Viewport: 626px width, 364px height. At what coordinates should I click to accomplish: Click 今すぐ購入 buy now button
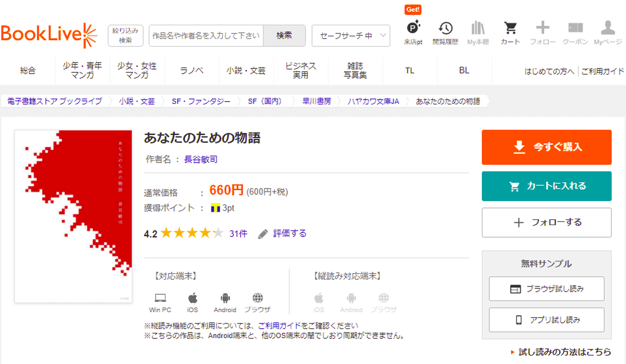point(546,147)
